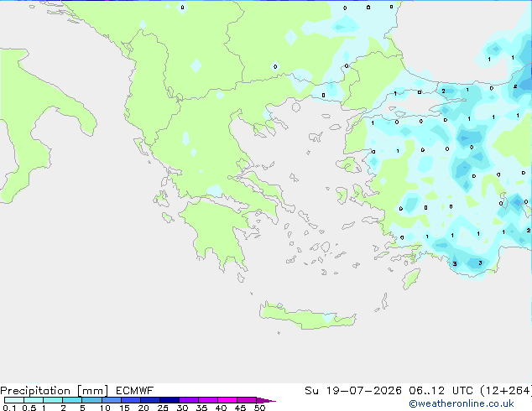Click the forecast date Su 19-07-2026 text

[x=353, y=390]
